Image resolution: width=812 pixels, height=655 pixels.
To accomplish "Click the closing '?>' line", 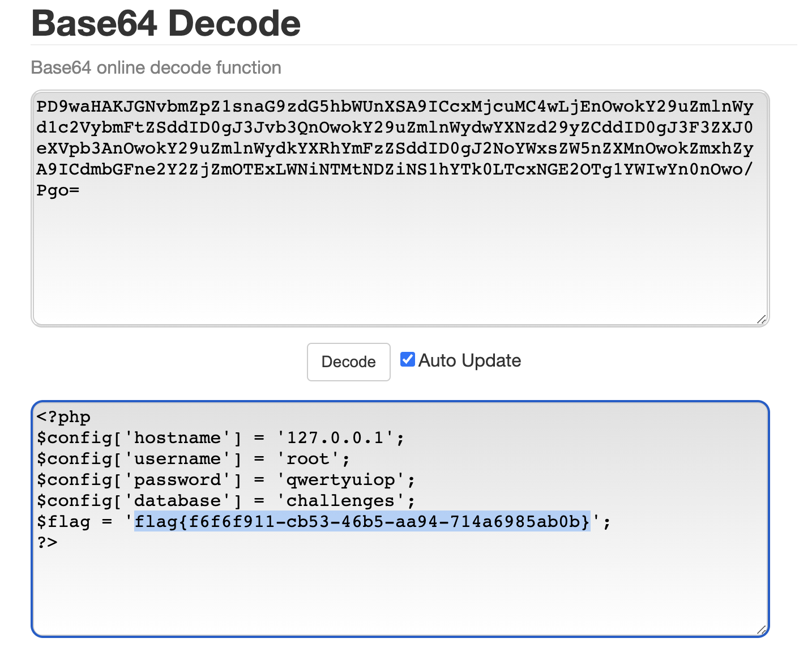I will (x=48, y=542).
